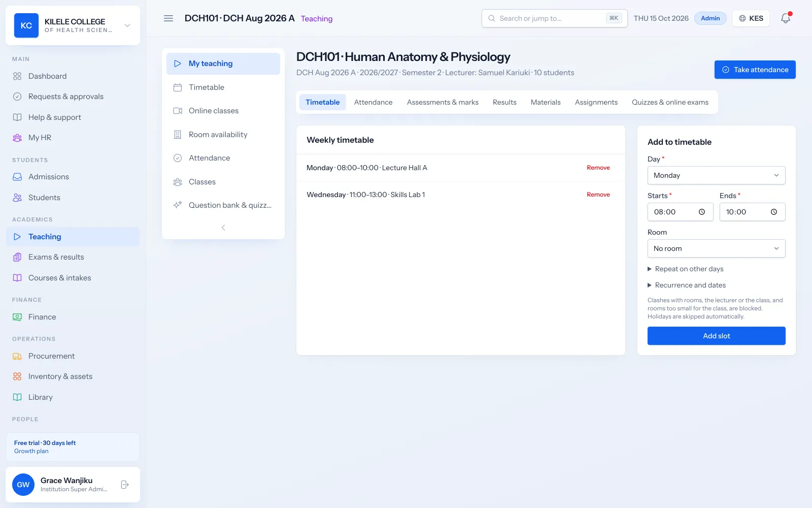
Task: Open My teaching in the submenu
Action: [x=223, y=63]
